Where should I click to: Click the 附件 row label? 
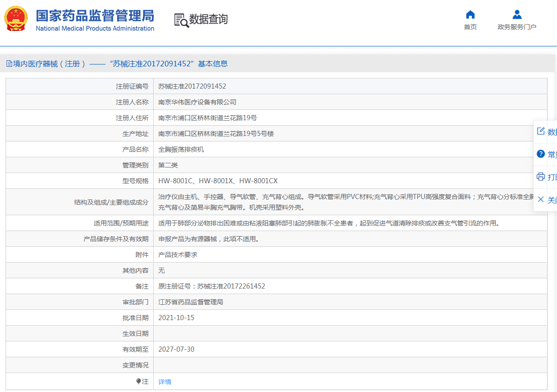(x=142, y=255)
